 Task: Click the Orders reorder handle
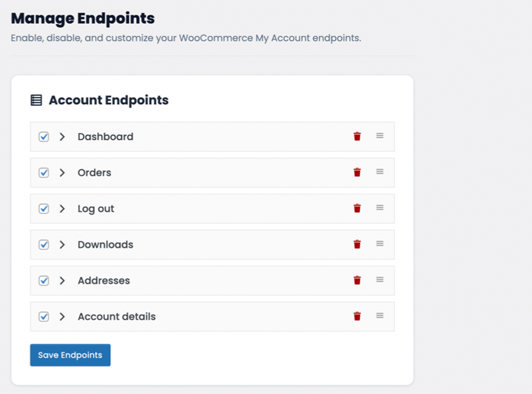380,172
